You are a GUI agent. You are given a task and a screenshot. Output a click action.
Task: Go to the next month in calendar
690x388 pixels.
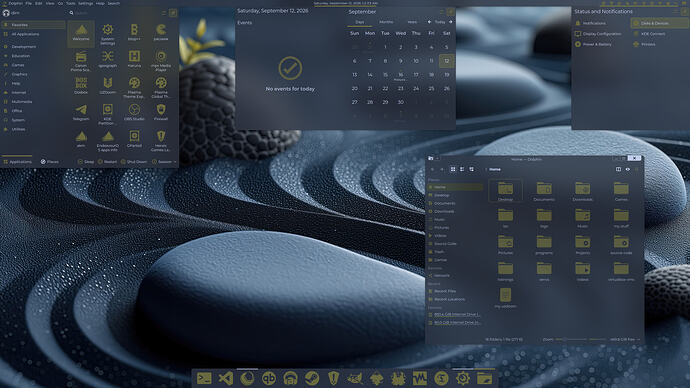click(451, 22)
